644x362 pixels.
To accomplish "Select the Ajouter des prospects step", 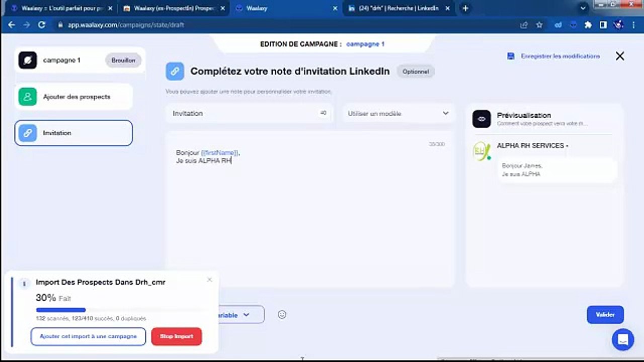I will [x=74, y=97].
